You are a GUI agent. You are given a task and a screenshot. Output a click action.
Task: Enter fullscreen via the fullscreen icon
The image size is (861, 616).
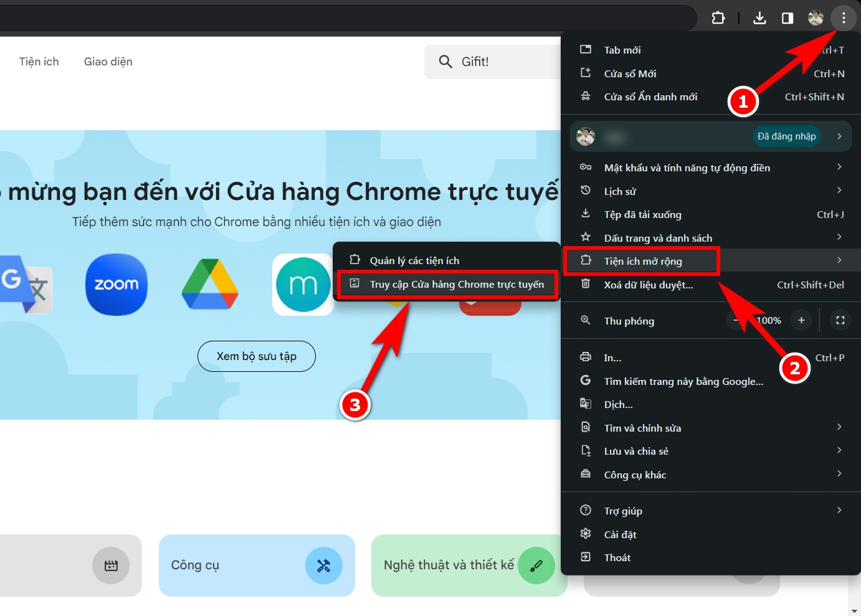840,320
